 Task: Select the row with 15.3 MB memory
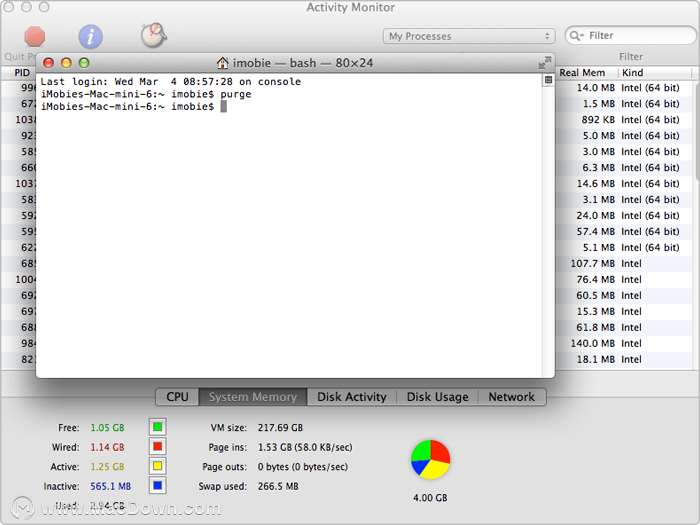625,312
